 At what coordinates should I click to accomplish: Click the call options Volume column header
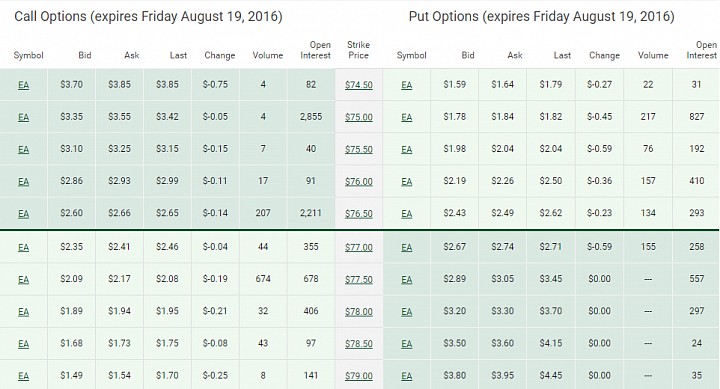[268, 55]
